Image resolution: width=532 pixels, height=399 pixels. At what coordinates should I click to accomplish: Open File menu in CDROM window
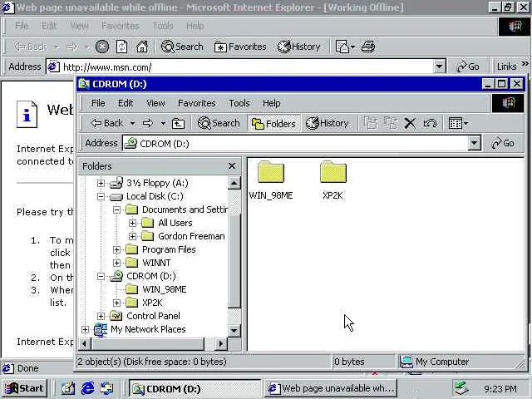coord(98,103)
